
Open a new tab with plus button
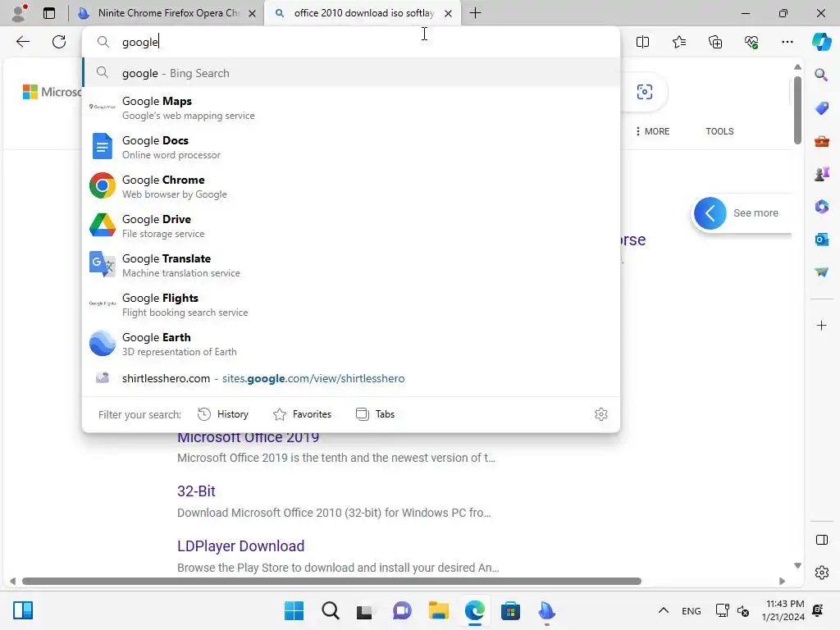(x=475, y=13)
